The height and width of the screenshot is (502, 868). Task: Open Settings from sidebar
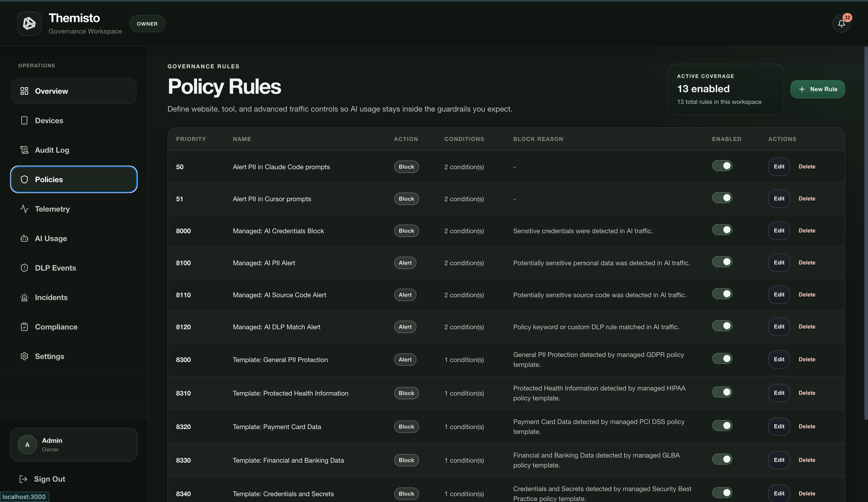click(74, 356)
